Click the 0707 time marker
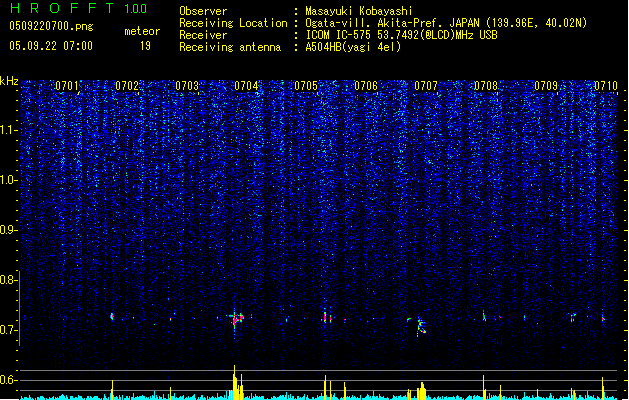Screen dimensions: 629x400 [x=426, y=86]
